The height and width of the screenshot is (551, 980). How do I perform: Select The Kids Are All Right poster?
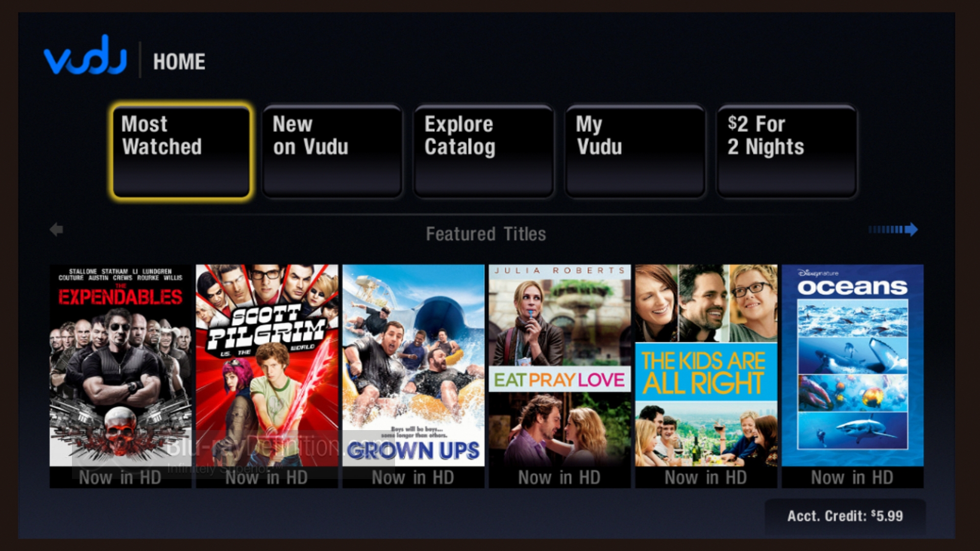[x=706, y=365]
